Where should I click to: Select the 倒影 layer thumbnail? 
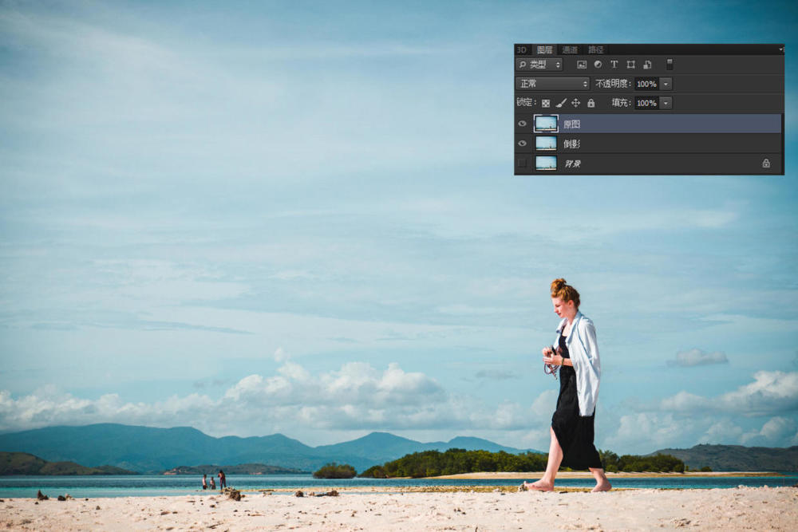pos(546,144)
